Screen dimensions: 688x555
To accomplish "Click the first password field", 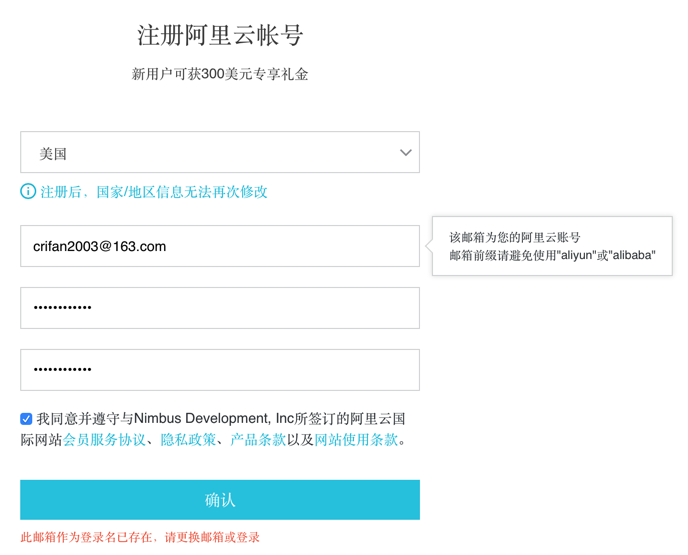I will click(220, 308).
